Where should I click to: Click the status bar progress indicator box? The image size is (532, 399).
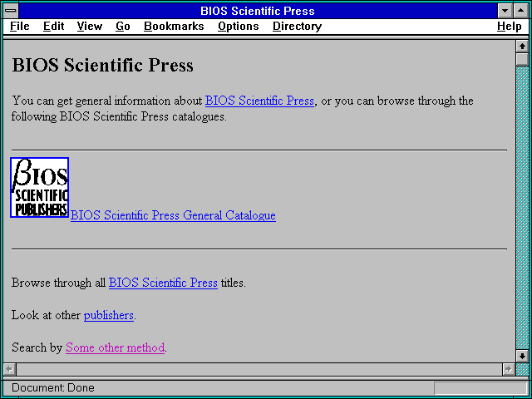point(480,388)
